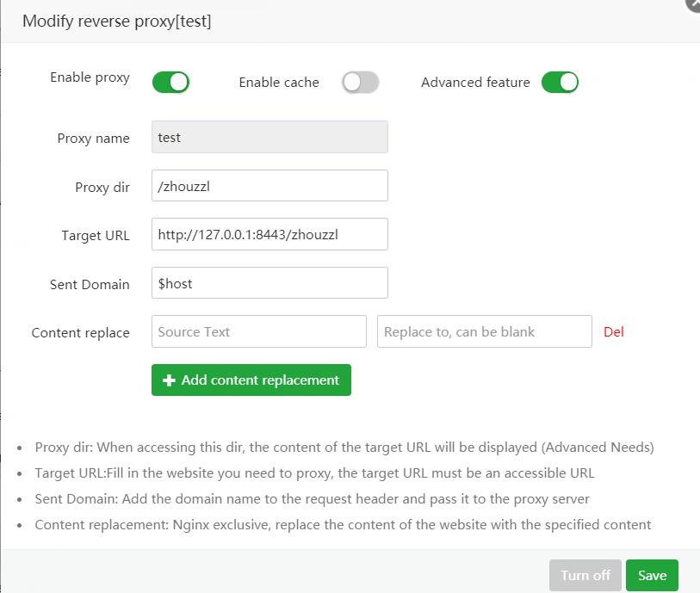Click the Source Text input box
This screenshot has width=700, height=593.
[x=258, y=331]
